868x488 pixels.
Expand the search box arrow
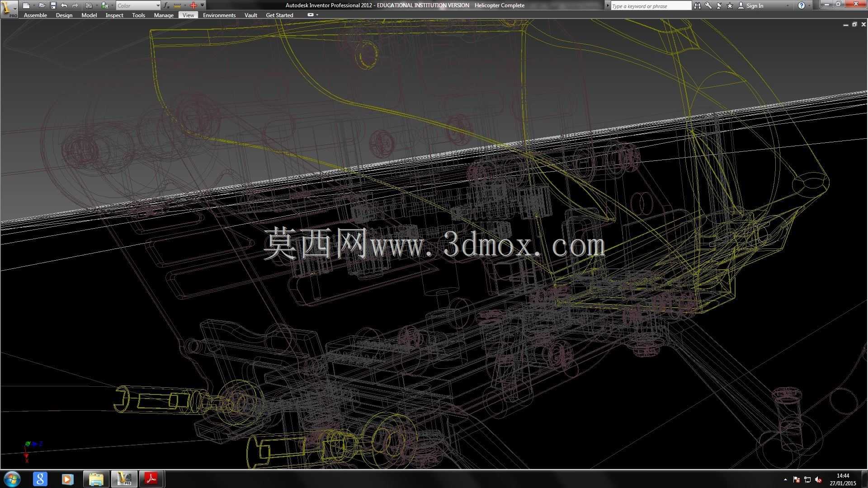pyautogui.click(x=608, y=6)
